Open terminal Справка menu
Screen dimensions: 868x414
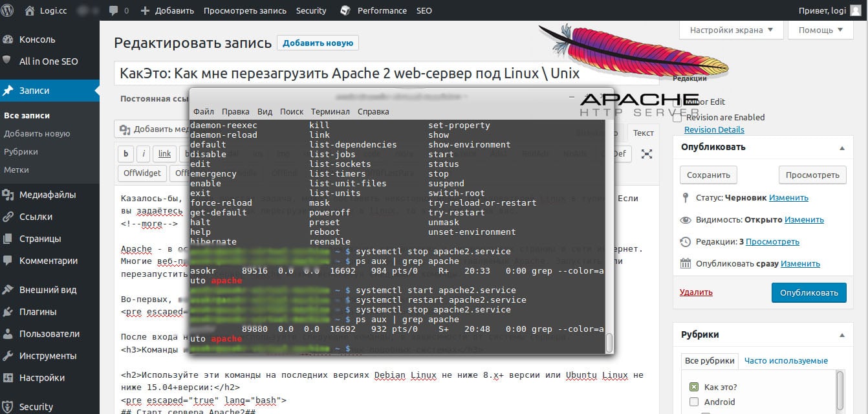pyautogui.click(x=373, y=111)
